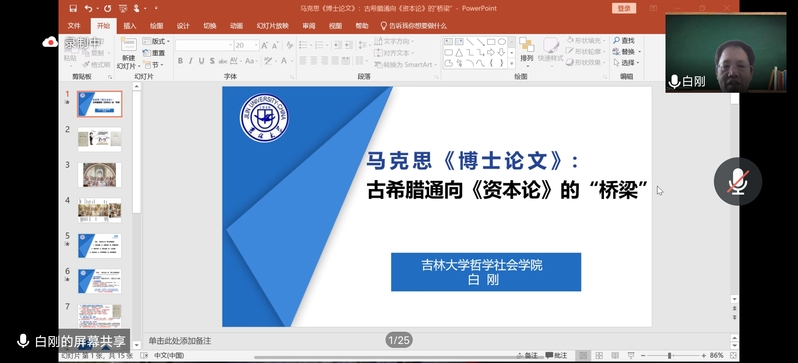Click the 登录 sign-in button
798x363 pixels.
click(624, 8)
